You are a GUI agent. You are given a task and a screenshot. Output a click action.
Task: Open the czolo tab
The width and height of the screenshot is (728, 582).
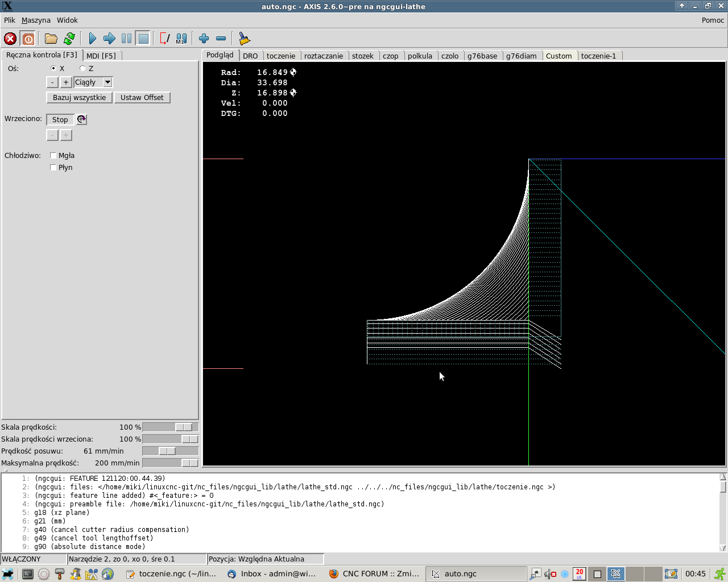click(450, 56)
